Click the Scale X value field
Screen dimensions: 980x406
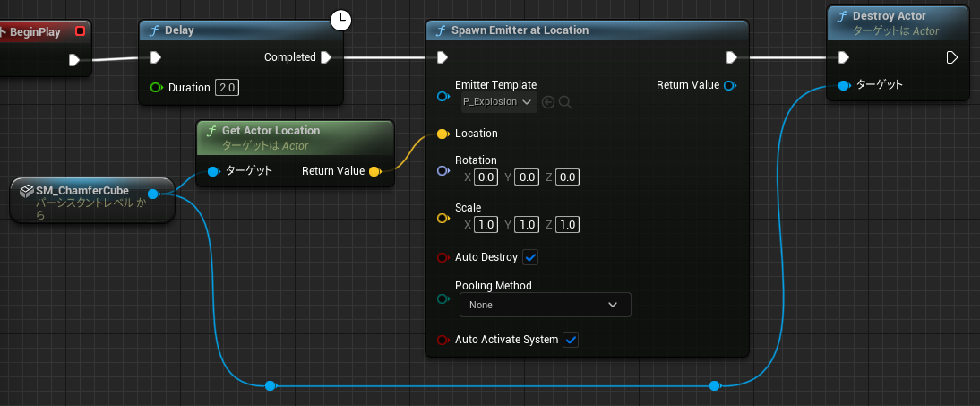tap(486, 225)
